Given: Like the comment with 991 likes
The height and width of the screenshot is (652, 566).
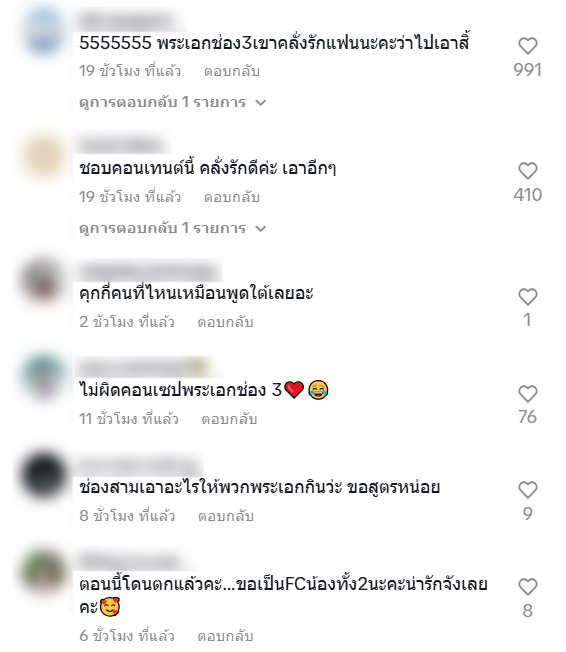Looking at the screenshot, I should coord(528,46).
